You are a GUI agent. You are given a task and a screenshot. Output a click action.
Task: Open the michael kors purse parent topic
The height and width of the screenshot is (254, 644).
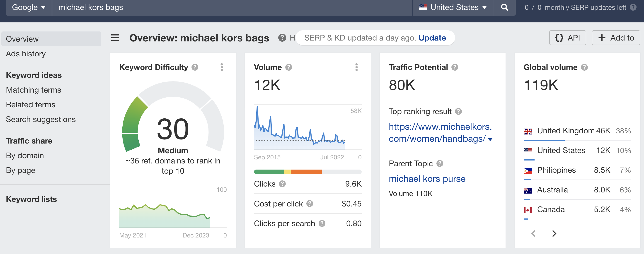coord(427,179)
